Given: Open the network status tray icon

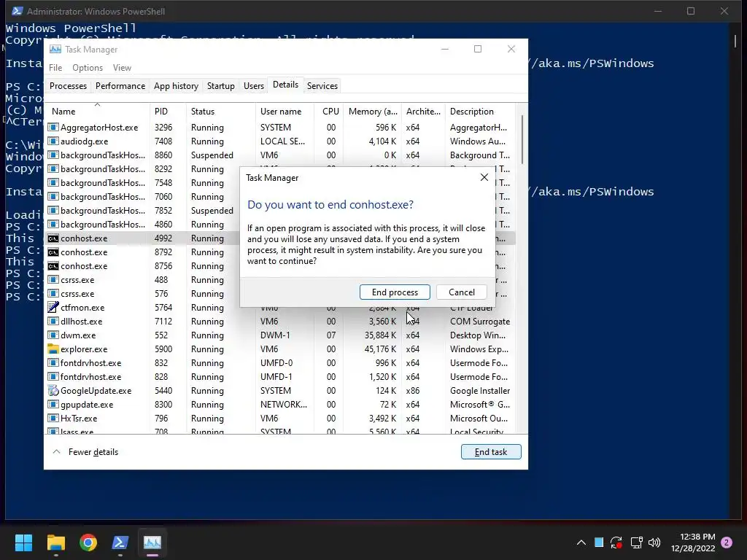Looking at the screenshot, I should coord(636,542).
